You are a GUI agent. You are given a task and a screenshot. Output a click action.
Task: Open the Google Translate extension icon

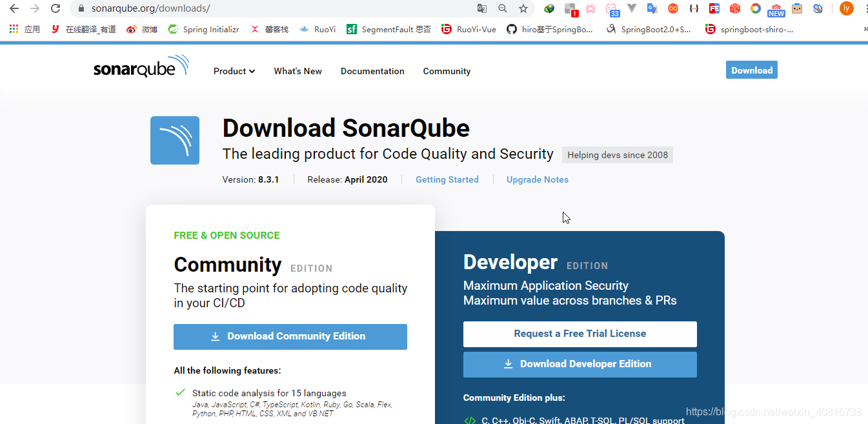(x=652, y=8)
